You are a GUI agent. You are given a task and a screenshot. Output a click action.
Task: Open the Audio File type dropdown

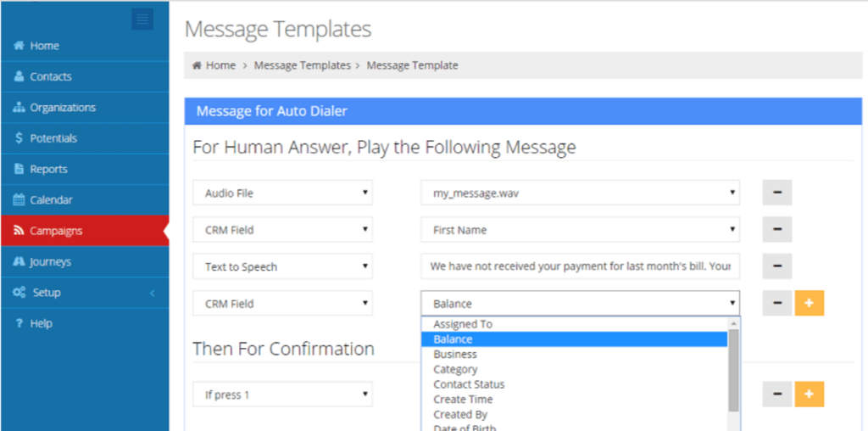pos(282,193)
